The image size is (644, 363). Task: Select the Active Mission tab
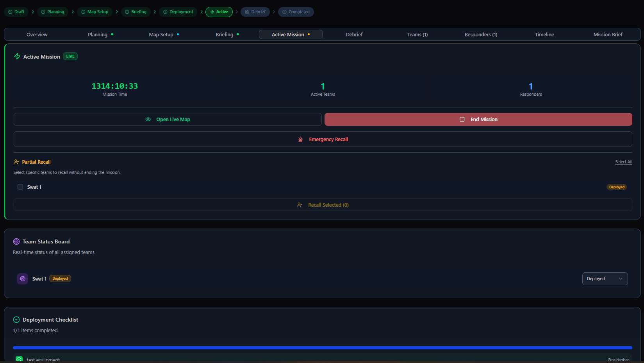(x=291, y=34)
